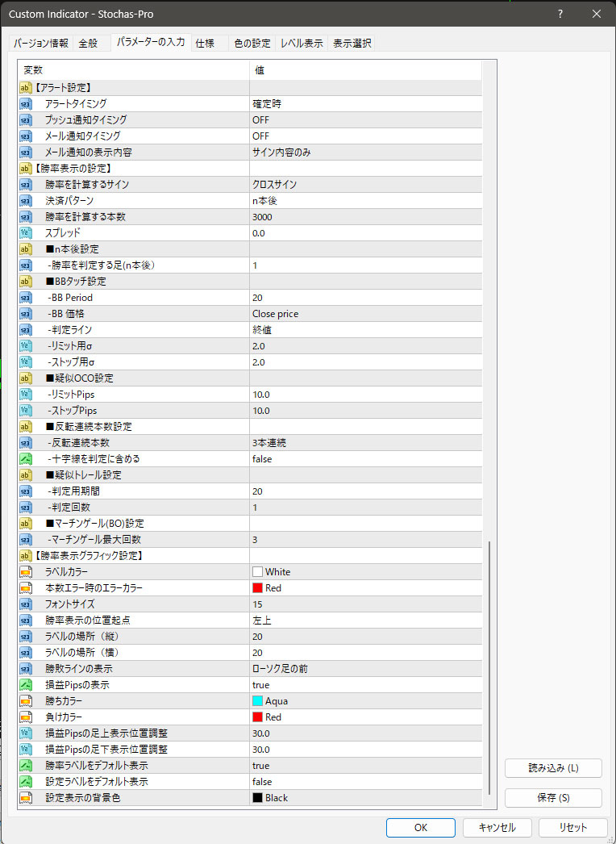Open the 勝率表示の位置起点 value 左上
This screenshot has height=844, width=616.
click(x=366, y=620)
